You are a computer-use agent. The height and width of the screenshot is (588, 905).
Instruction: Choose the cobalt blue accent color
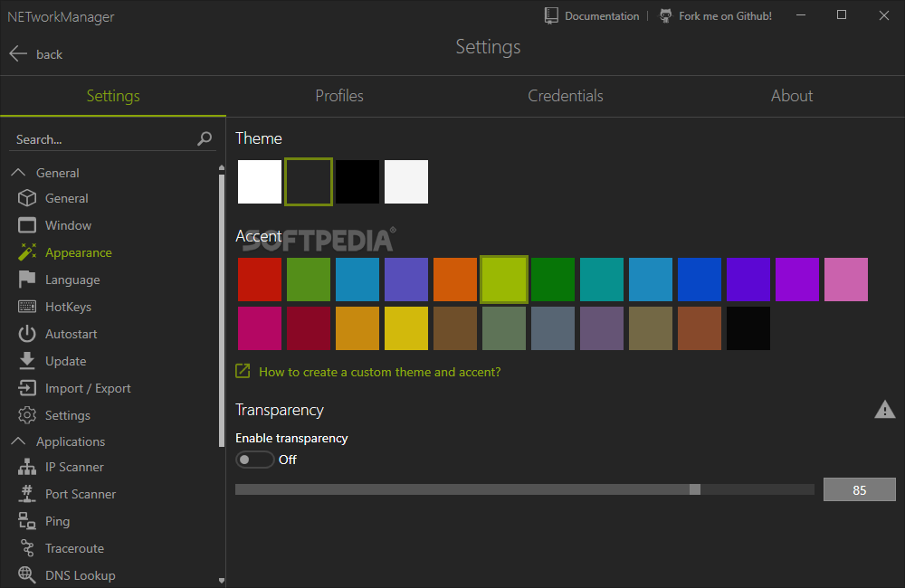coord(700,280)
